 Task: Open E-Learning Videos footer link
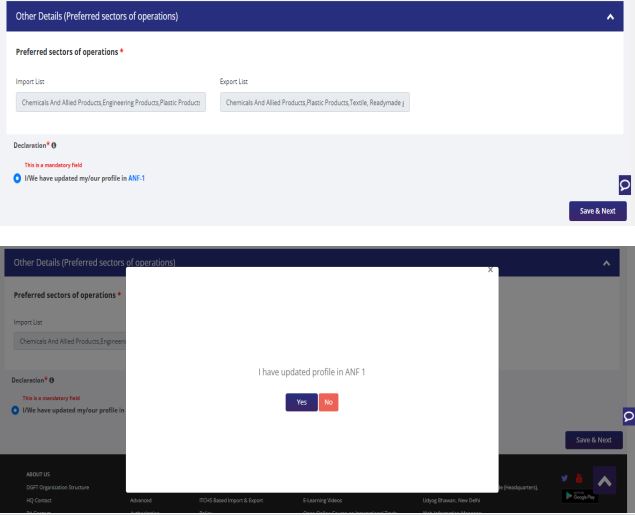pyautogui.click(x=322, y=500)
